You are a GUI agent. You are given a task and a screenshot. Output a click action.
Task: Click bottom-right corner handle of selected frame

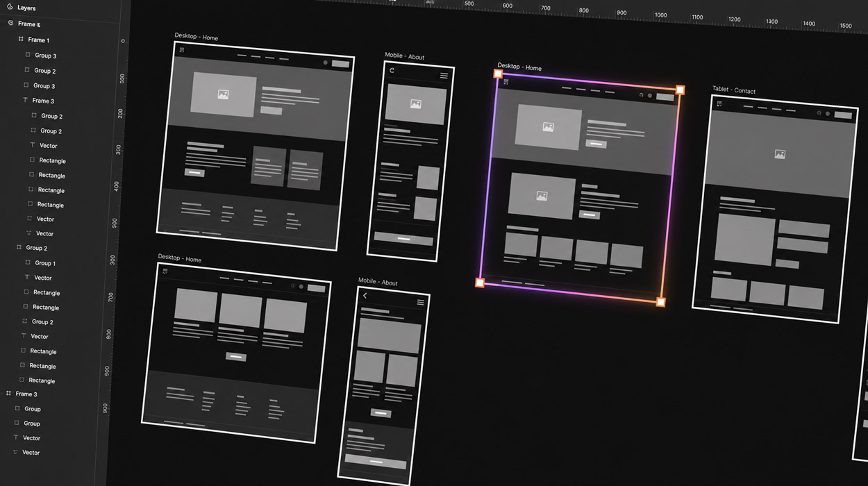tap(660, 302)
